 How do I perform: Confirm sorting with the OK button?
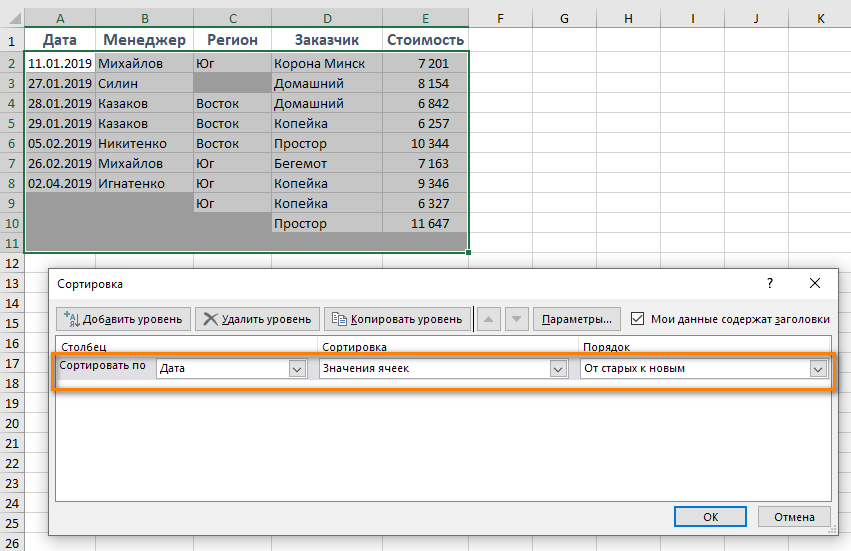pyautogui.click(x=710, y=517)
